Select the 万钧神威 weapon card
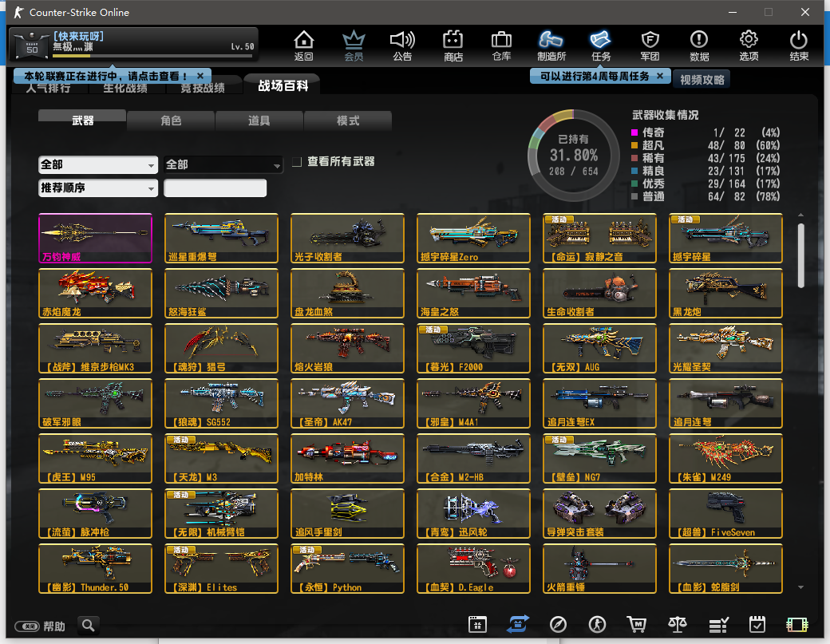830x644 pixels. [x=95, y=238]
